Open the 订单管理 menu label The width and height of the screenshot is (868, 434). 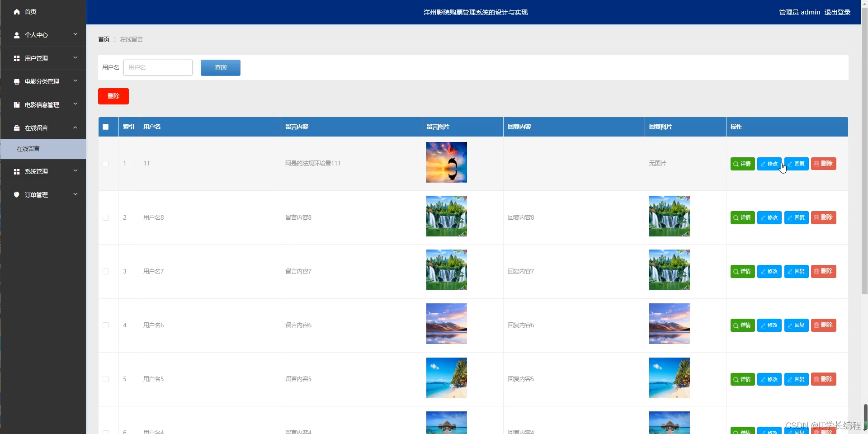tap(36, 195)
